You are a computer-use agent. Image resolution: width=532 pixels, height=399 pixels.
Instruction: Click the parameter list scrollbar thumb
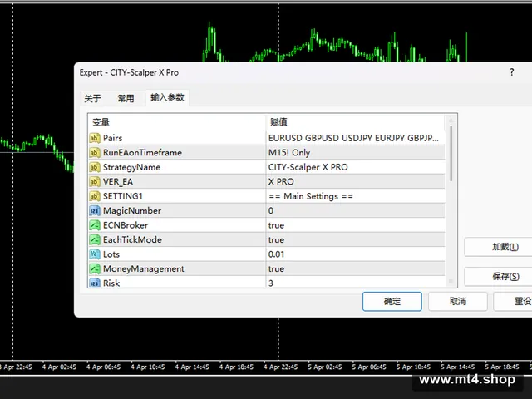(451, 153)
